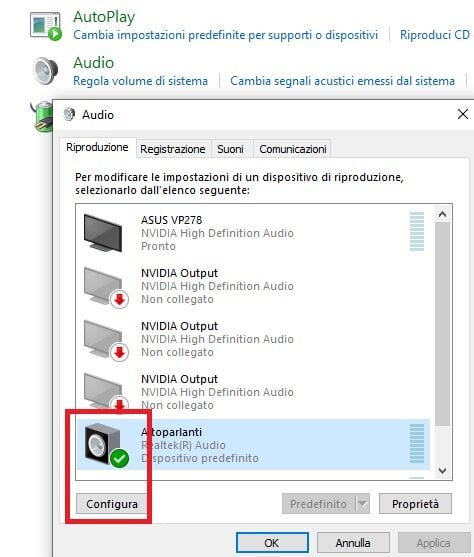Open Cambia impostazioni predefinite per supporti link
474x557 pixels.
(x=225, y=35)
